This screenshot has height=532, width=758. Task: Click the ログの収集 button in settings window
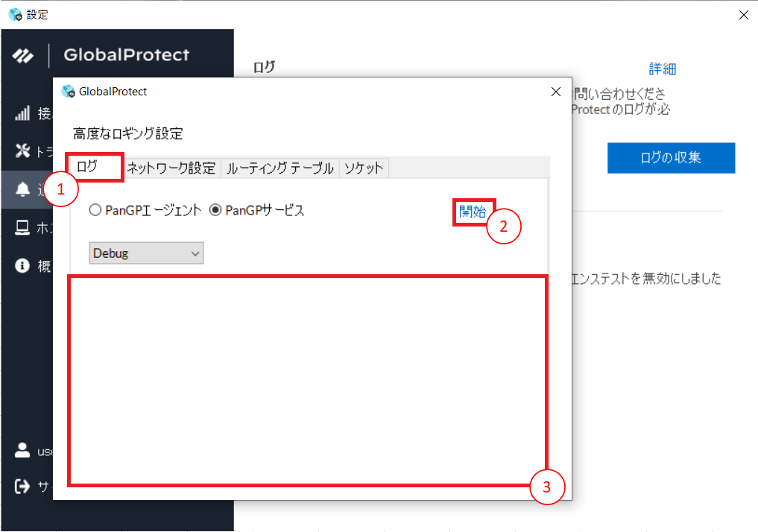click(x=671, y=157)
